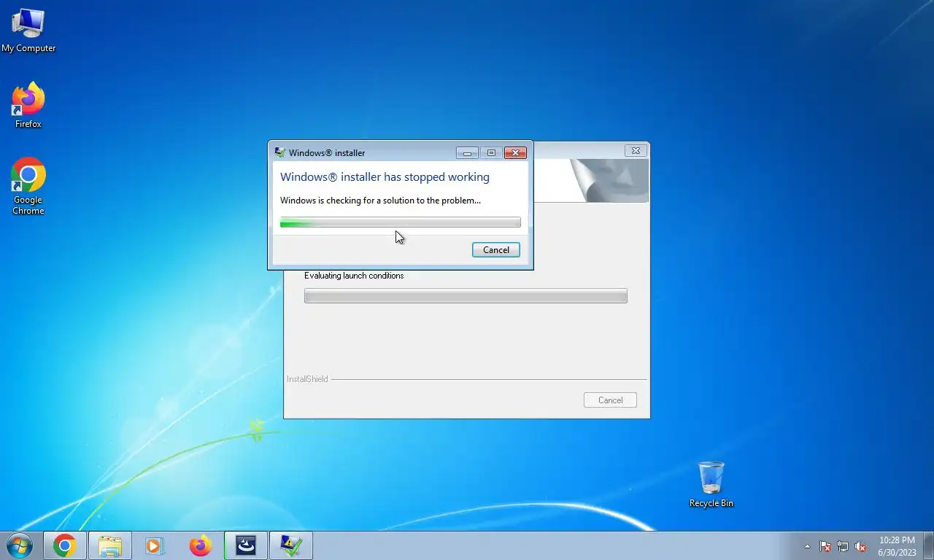The height and width of the screenshot is (560, 934).
Task: Open Google Chrome desktop shortcut
Action: click(28, 187)
